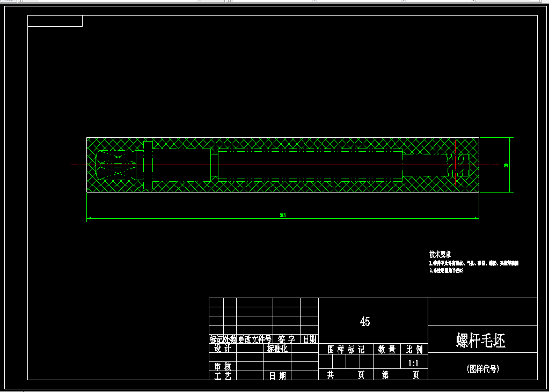Image resolution: width=549 pixels, height=392 pixels.
Task: Click the 1:1 scale value
Action: pyautogui.click(x=414, y=363)
